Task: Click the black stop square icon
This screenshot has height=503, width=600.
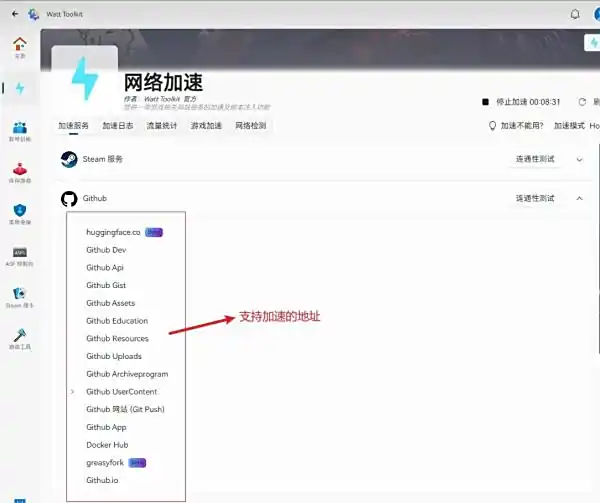Action: pyautogui.click(x=485, y=102)
